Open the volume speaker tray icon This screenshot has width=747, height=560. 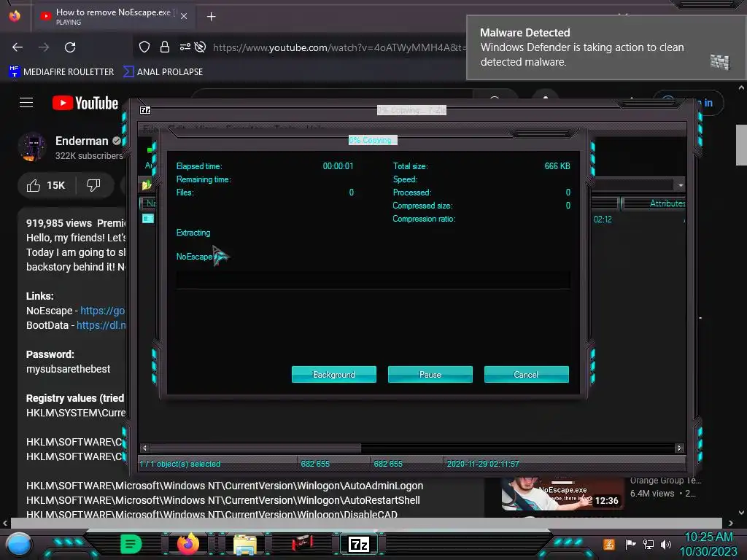point(665,544)
